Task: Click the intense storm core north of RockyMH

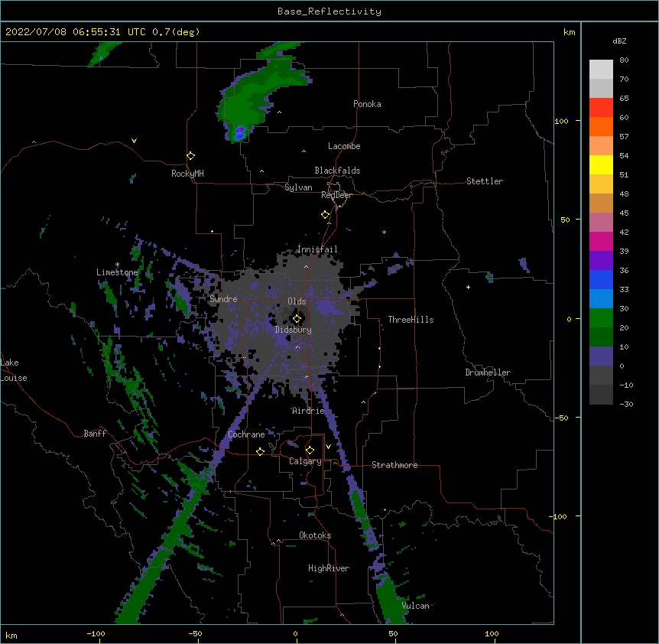Action: coord(239,133)
